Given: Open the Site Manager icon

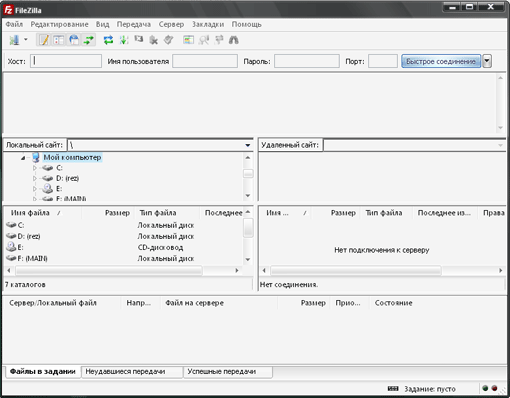Looking at the screenshot, I should 14,40.
